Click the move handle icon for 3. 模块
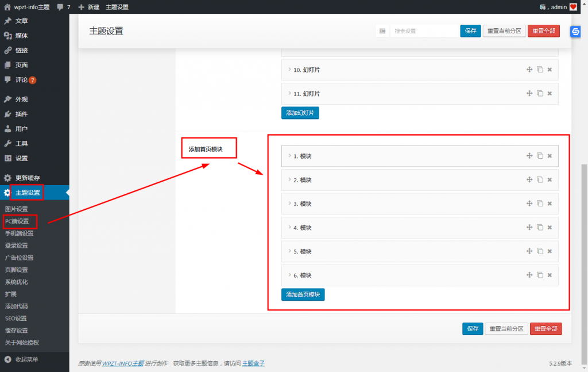Viewport: 588px width, 372px height. (529, 204)
